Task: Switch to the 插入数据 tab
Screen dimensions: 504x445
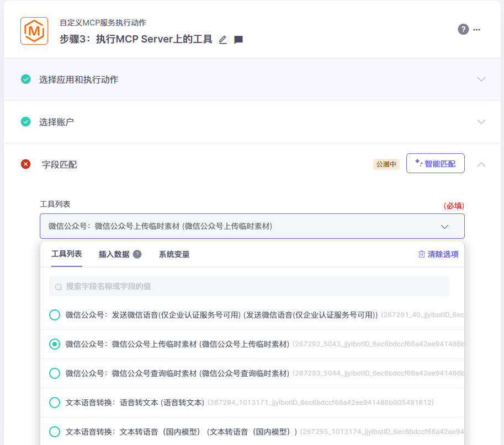Action: (x=114, y=254)
